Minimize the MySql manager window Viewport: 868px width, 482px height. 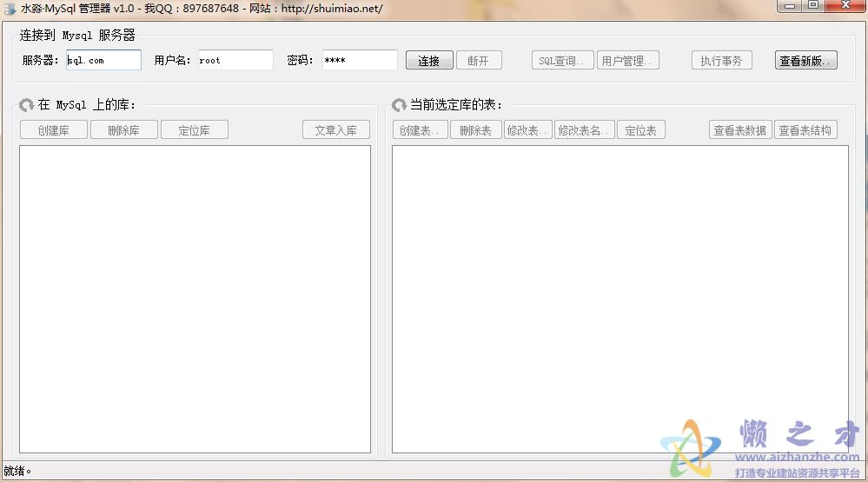click(x=790, y=5)
